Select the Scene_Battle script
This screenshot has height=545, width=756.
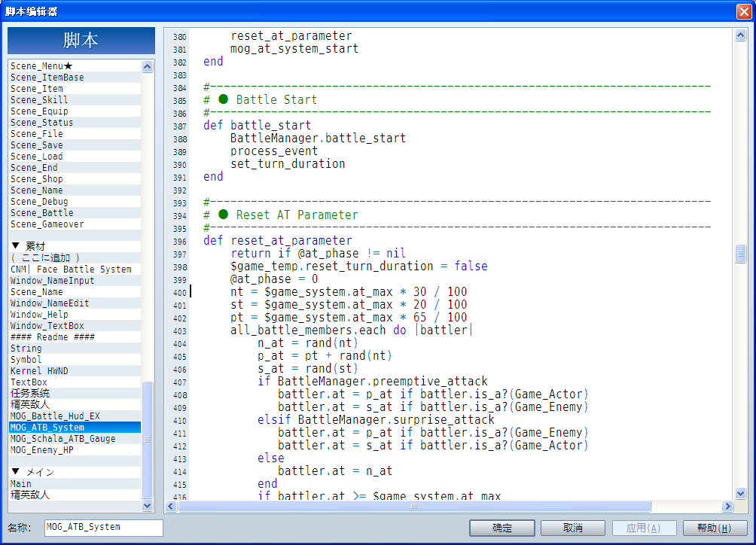[75, 212]
